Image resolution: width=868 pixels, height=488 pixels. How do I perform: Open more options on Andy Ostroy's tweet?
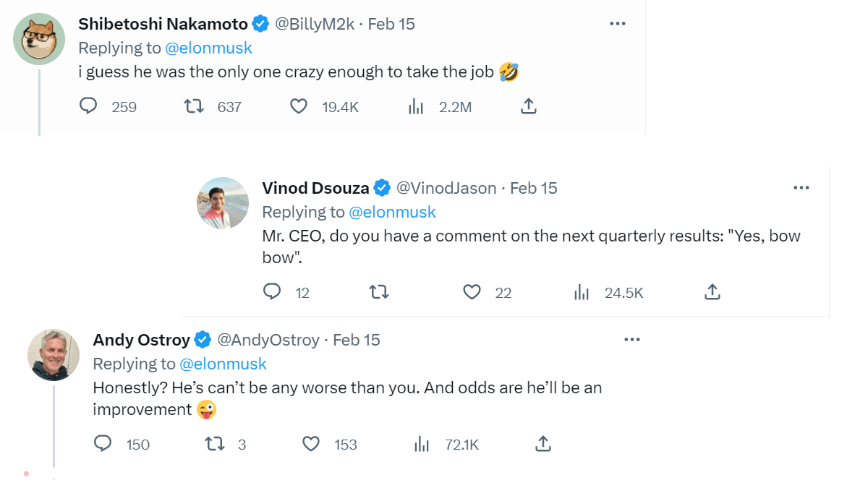[x=632, y=340]
